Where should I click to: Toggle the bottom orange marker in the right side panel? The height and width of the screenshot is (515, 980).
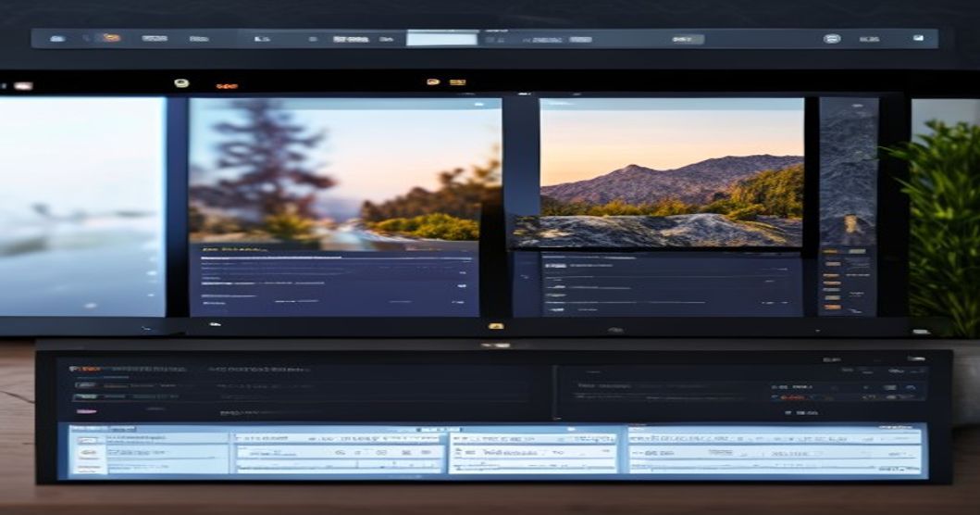coord(832,307)
